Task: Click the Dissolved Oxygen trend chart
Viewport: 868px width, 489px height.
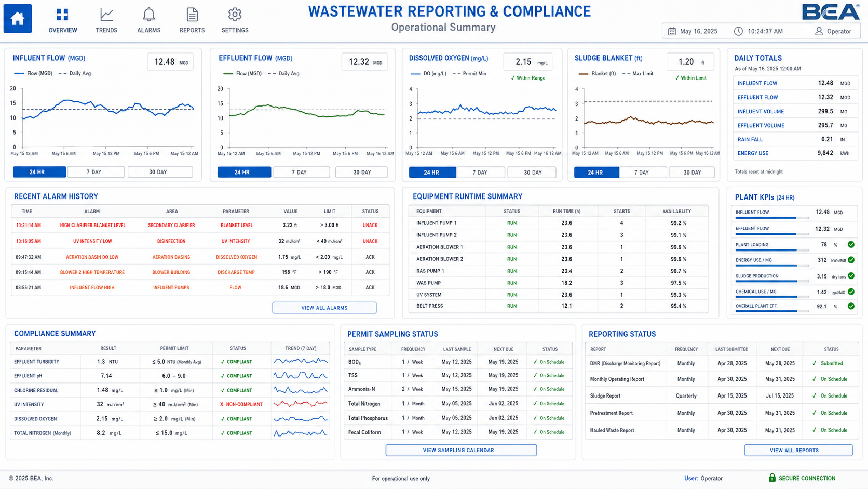Action: coord(486,118)
